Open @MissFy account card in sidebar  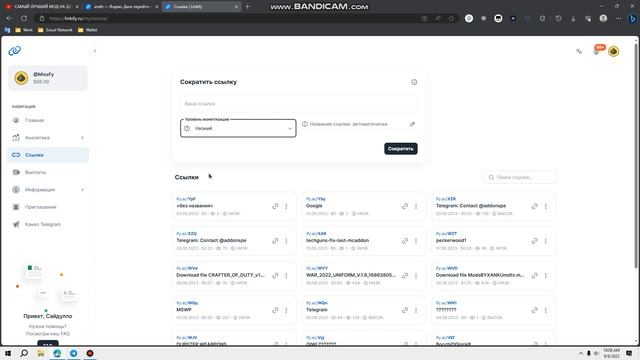[x=48, y=78]
